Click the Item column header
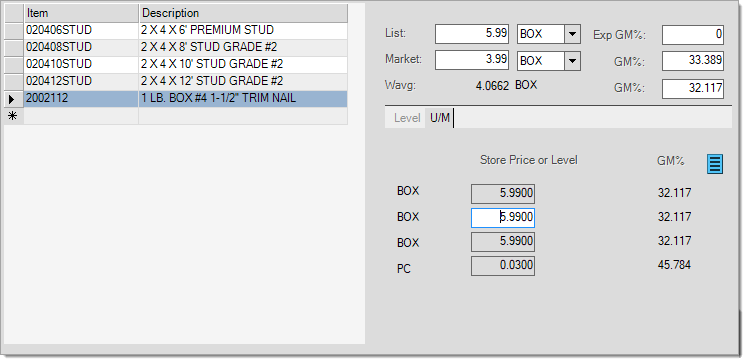 [x=81, y=13]
